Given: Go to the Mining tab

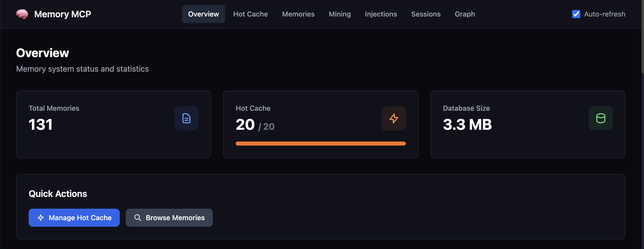Looking at the screenshot, I should coord(340,14).
